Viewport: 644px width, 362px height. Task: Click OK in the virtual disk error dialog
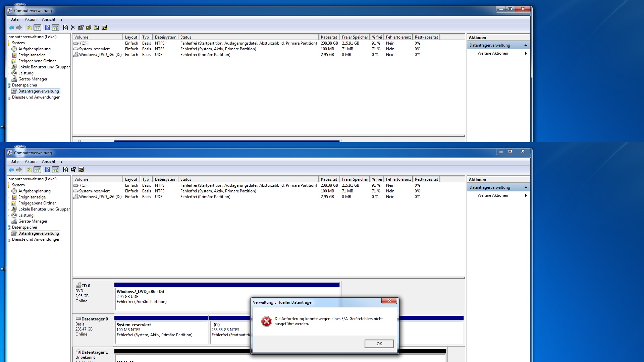point(379,344)
